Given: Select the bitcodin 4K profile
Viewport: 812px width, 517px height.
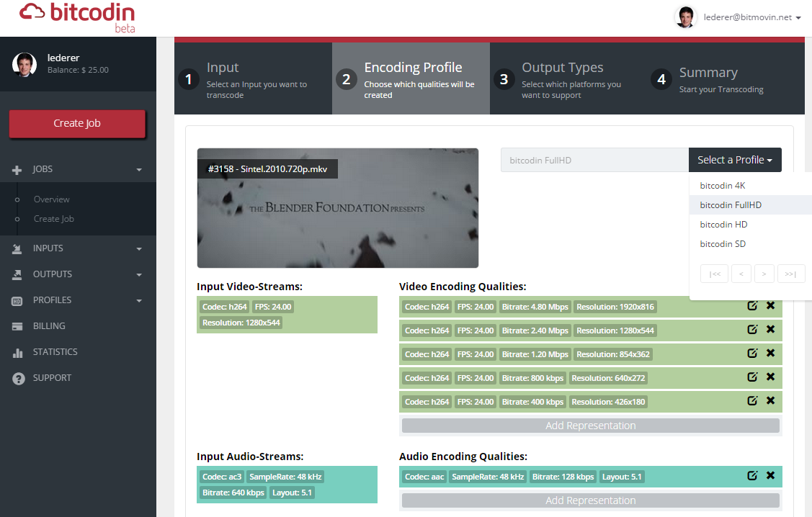Looking at the screenshot, I should (x=723, y=185).
